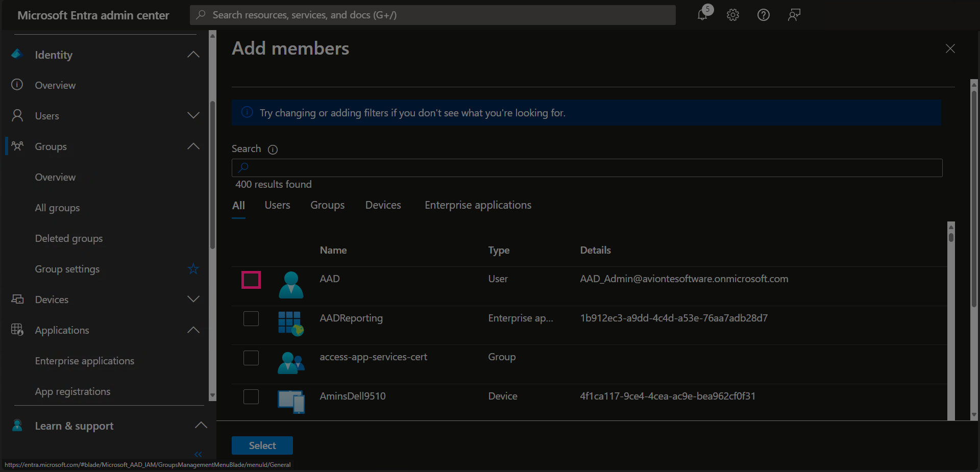Open the notifications bell icon

[x=703, y=15]
